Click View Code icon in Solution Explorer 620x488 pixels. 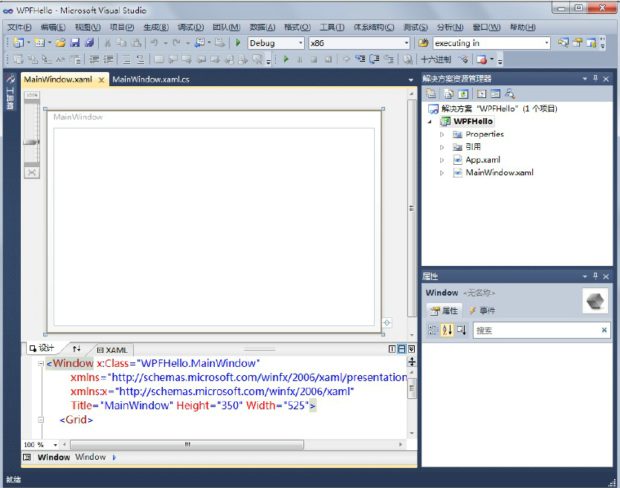(481, 94)
